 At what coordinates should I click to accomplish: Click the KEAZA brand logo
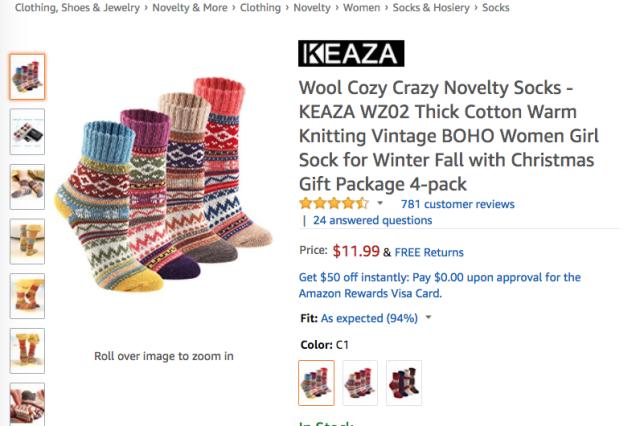click(x=351, y=53)
